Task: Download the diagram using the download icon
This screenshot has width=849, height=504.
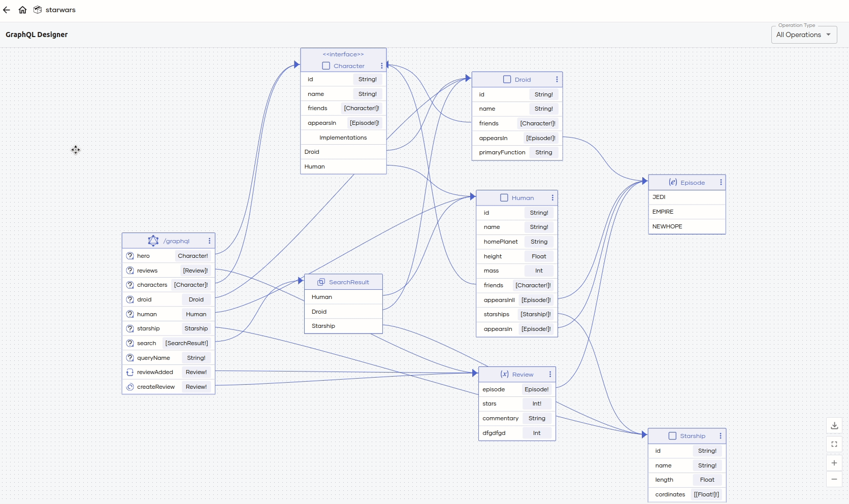Action: pyautogui.click(x=834, y=426)
